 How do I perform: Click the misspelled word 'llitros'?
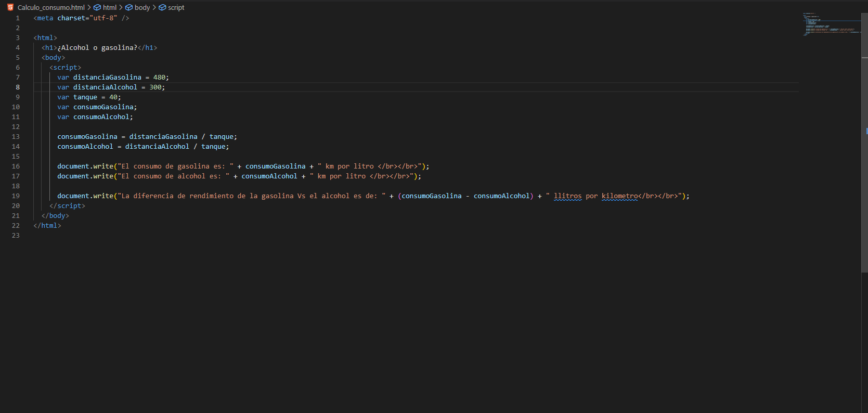568,196
